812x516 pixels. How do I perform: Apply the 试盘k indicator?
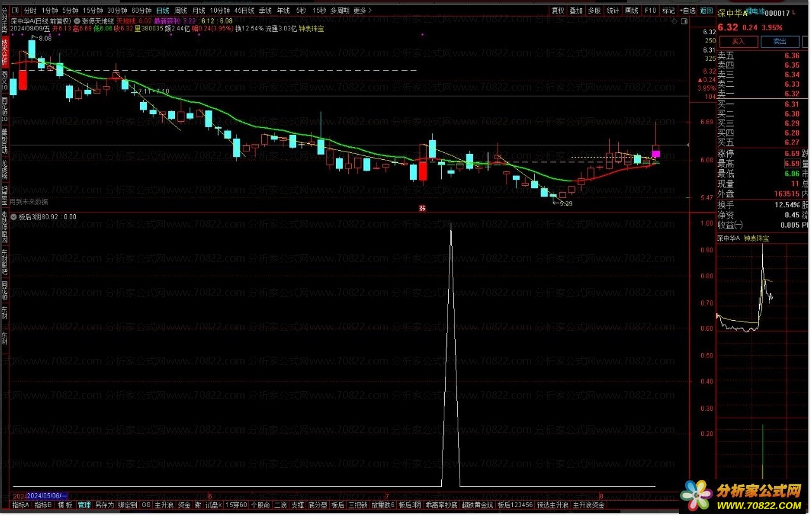coord(214,505)
